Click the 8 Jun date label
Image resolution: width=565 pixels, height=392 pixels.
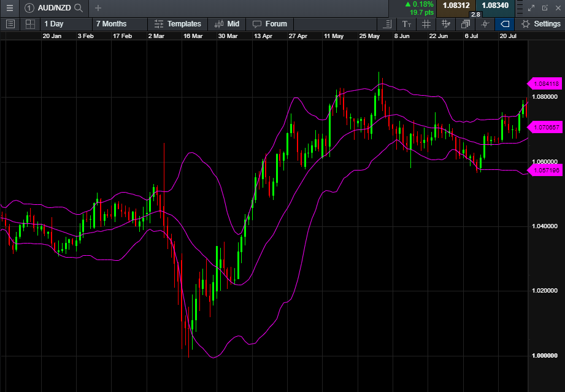[x=402, y=36]
